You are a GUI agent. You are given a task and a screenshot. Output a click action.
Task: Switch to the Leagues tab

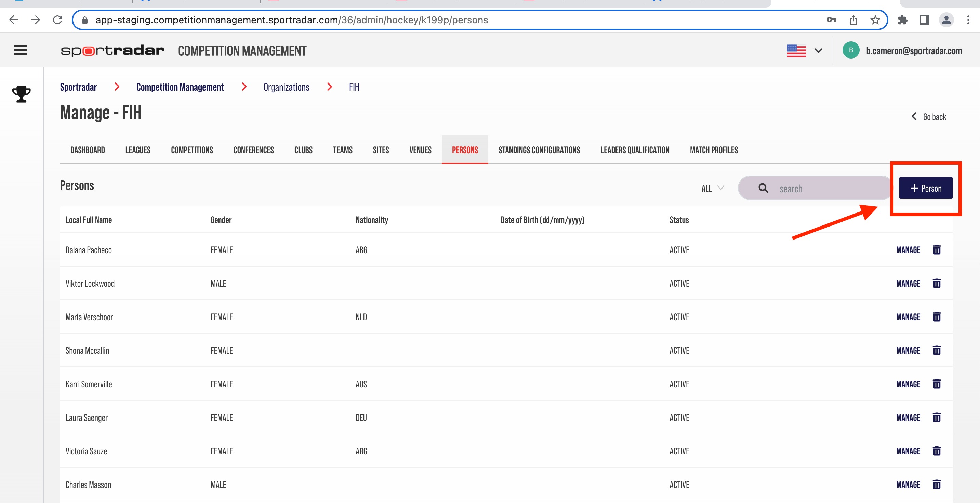click(138, 150)
